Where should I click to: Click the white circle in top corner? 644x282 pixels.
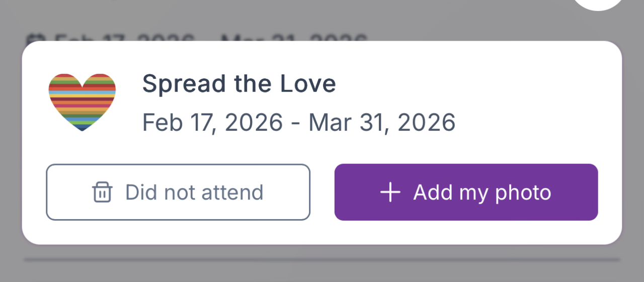click(598, 3)
